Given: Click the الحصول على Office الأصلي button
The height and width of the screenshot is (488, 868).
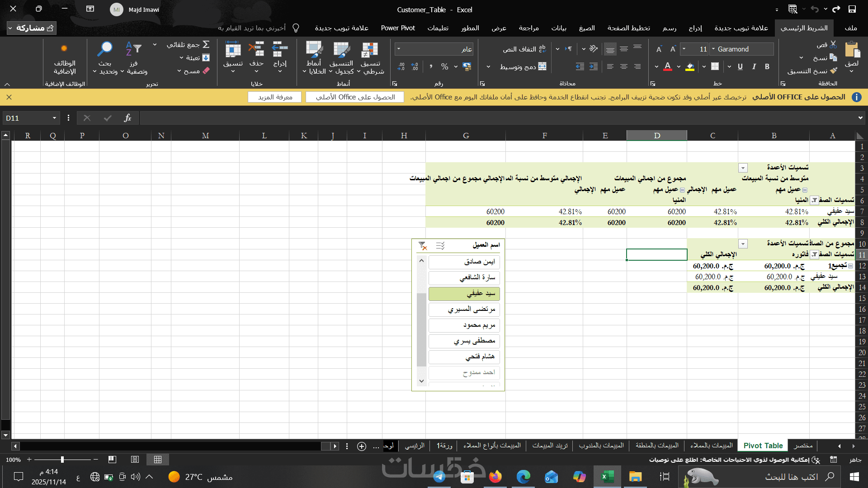Looking at the screenshot, I should [x=355, y=97].
